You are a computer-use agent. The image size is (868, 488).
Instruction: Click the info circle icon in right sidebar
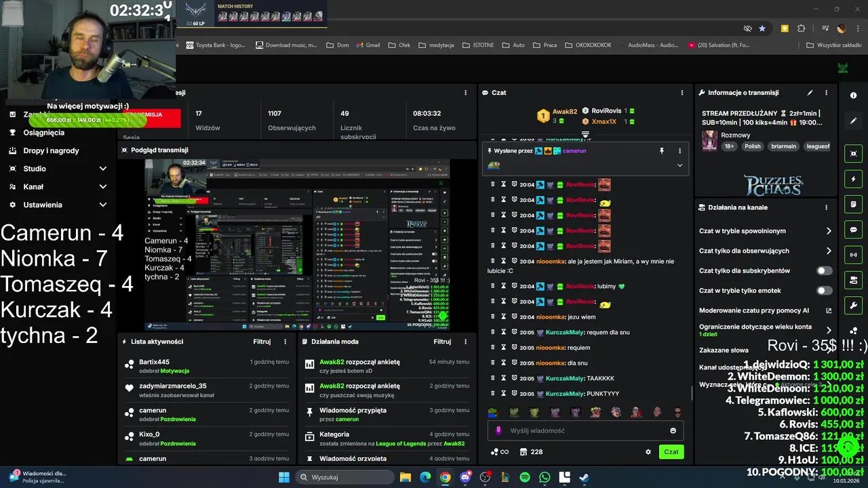(854, 96)
